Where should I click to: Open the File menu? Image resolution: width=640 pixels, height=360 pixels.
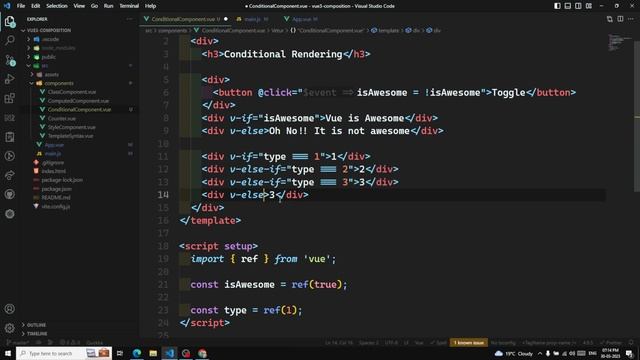tap(21, 6)
